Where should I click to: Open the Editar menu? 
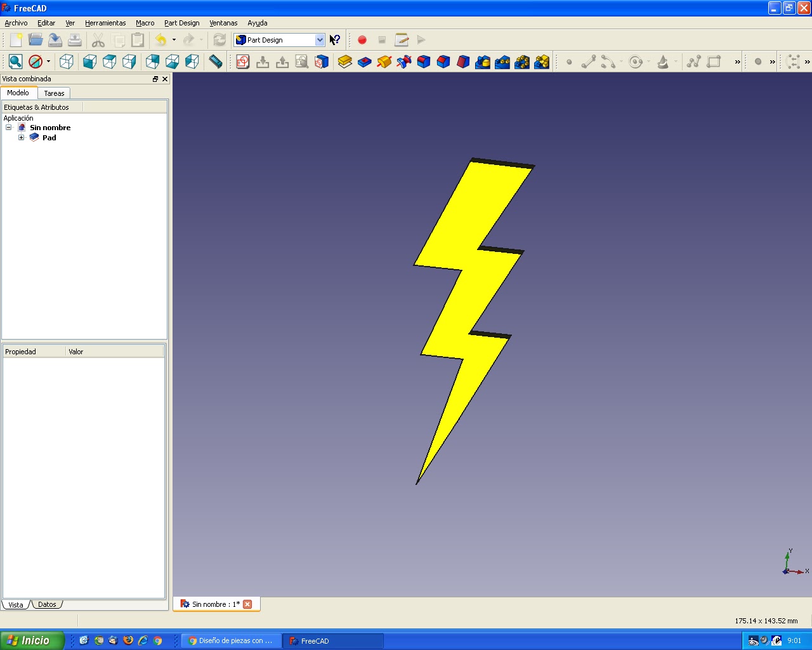(46, 23)
